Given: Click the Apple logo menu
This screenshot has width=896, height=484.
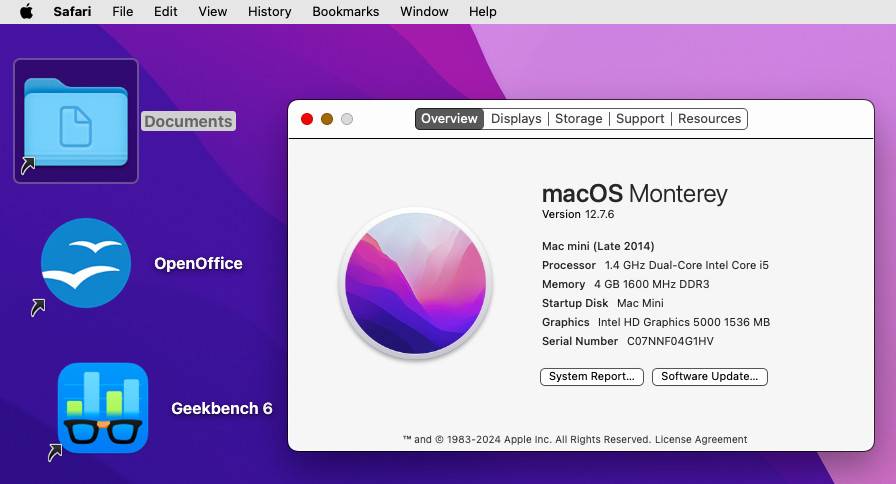Looking at the screenshot, I should 26,12.
